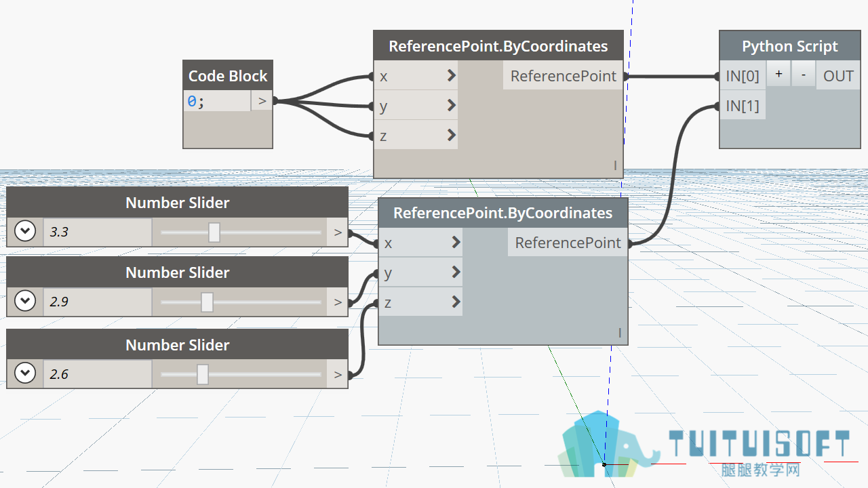Click the IN[0] port on Python Script

743,76
